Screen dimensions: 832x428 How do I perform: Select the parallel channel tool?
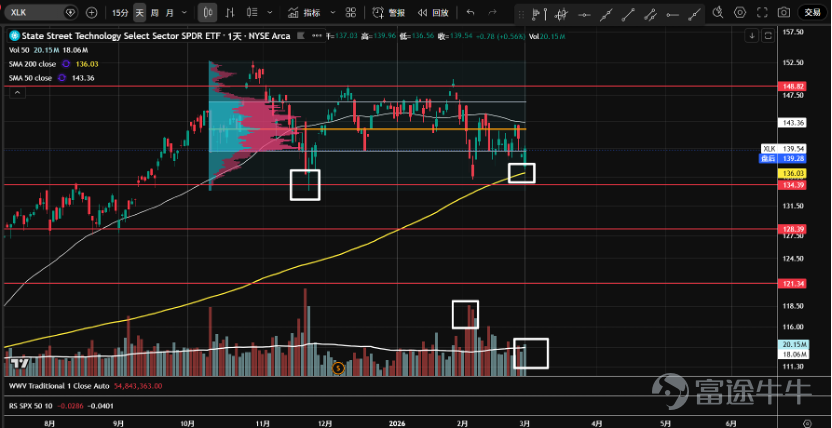651,14
